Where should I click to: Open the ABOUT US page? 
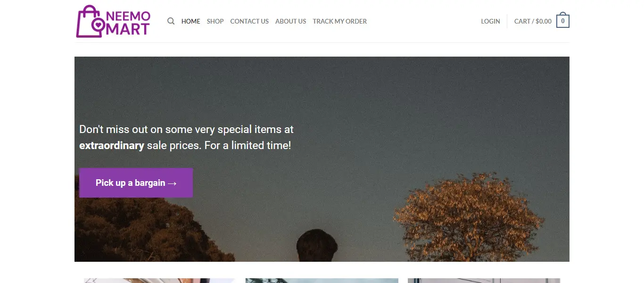point(290,21)
